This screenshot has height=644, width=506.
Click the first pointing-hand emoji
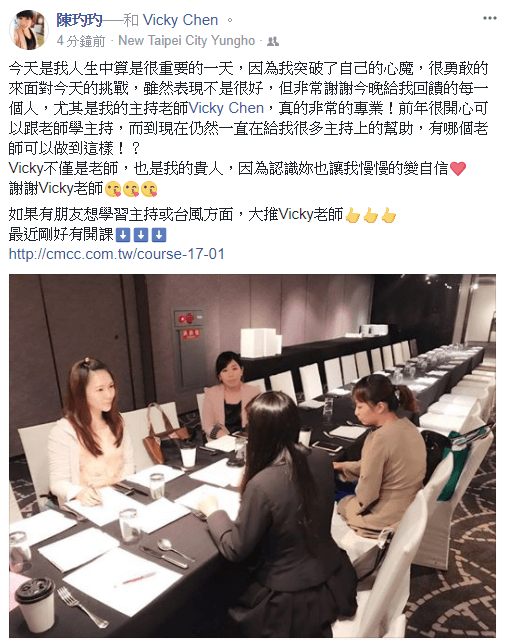click(x=352, y=215)
